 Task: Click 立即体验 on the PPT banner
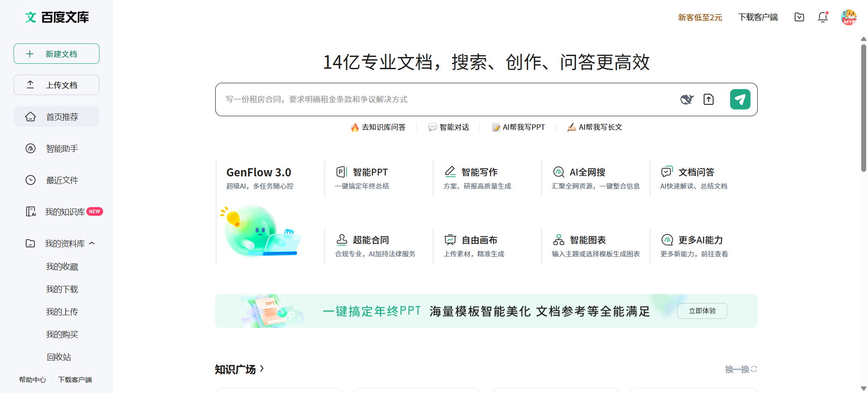[x=702, y=311]
